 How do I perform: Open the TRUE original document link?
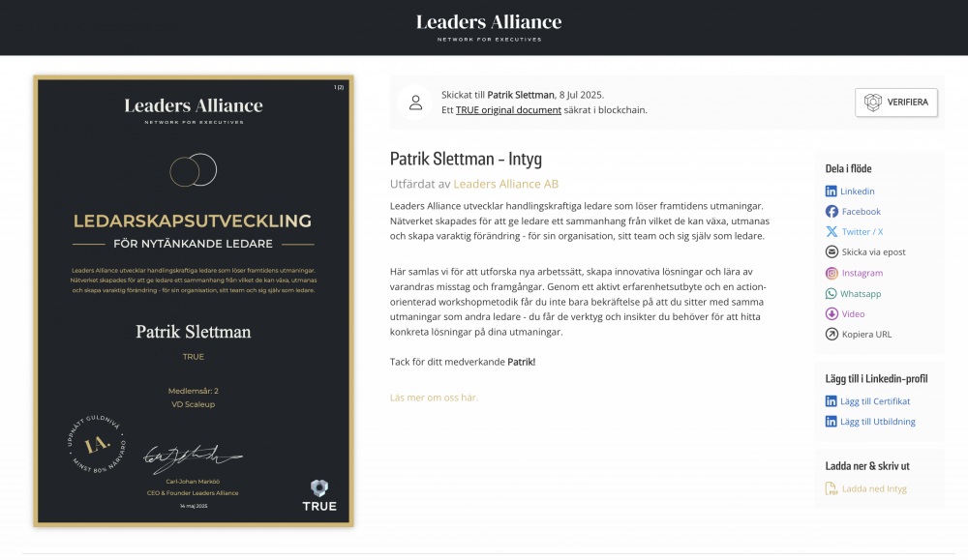click(508, 110)
